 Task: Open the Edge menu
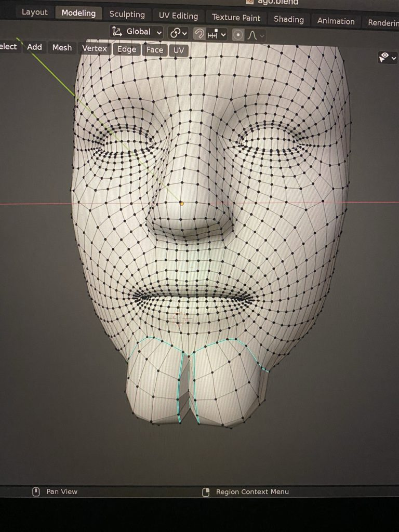(127, 50)
